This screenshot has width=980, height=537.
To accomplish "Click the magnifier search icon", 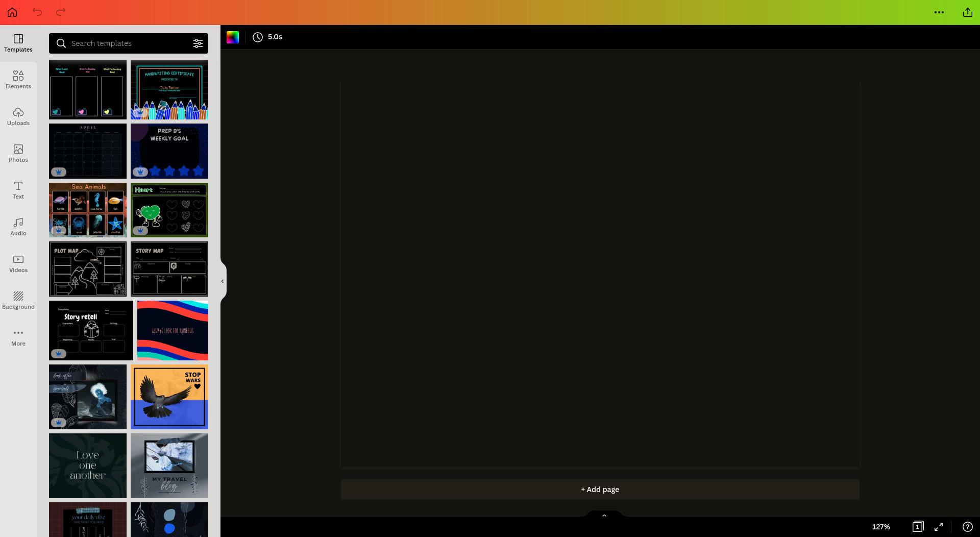I will click(x=61, y=43).
